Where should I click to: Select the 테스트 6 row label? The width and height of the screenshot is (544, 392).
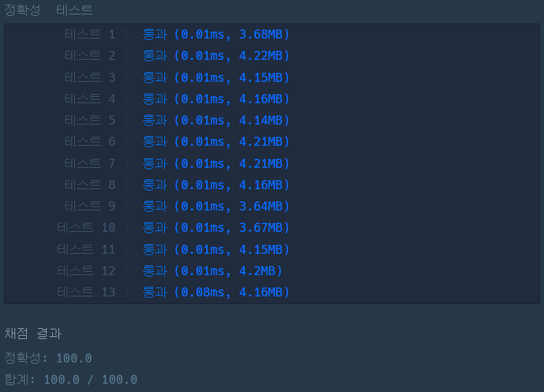point(90,142)
